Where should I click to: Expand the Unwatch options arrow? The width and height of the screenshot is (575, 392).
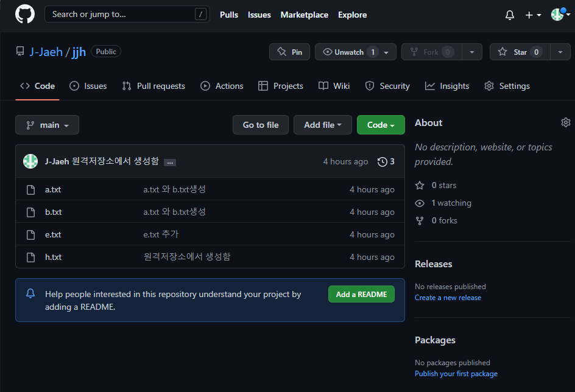(x=387, y=52)
